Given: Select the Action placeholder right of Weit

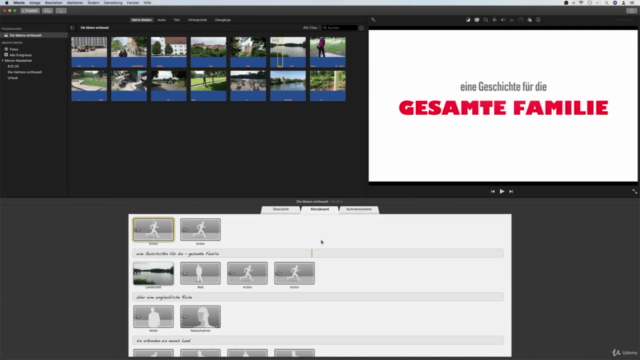Looking at the screenshot, I should point(247,273).
